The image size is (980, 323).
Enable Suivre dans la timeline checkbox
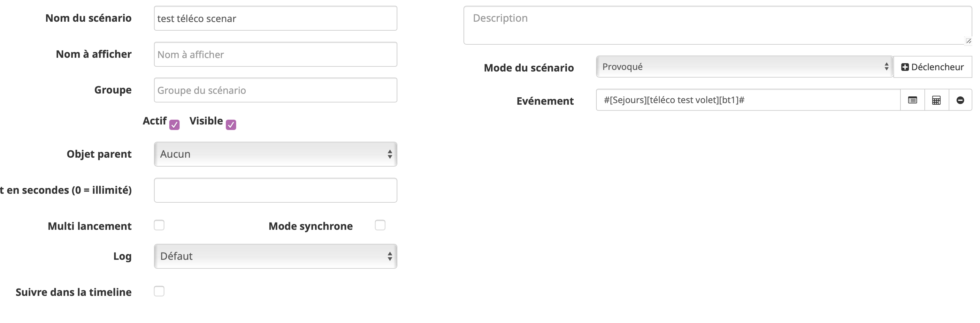pyautogui.click(x=159, y=291)
